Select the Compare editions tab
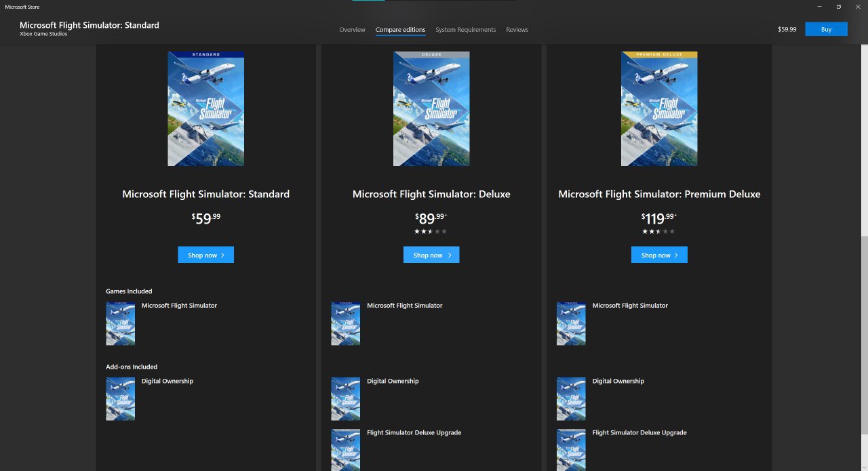Image resolution: width=868 pixels, height=471 pixels. (x=400, y=30)
